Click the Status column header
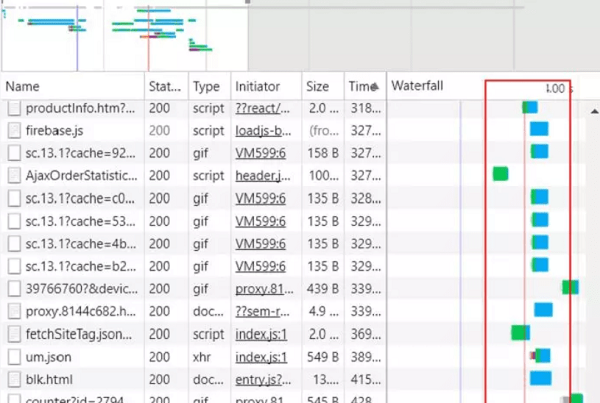Screen dimensions: 600x403 tap(164, 87)
